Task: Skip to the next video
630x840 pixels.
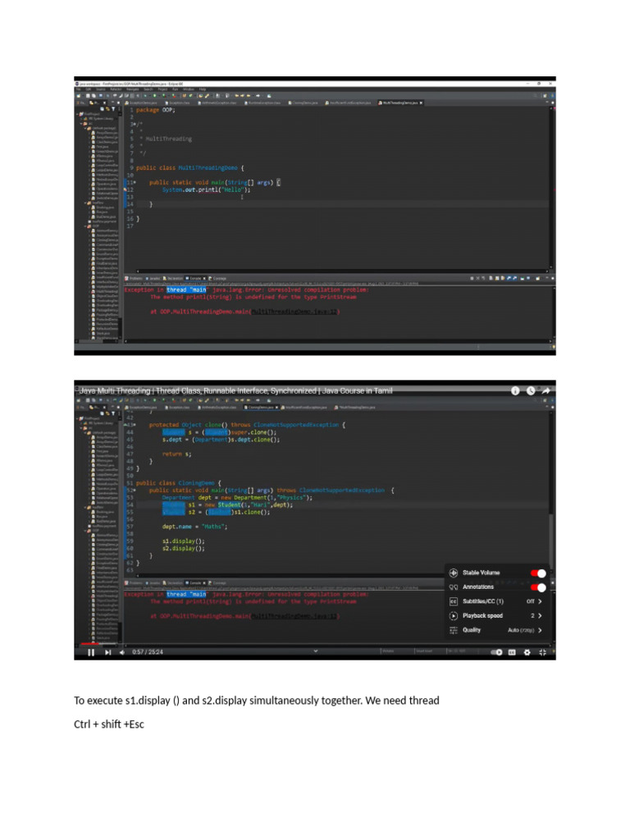Action: pos(107,652)
